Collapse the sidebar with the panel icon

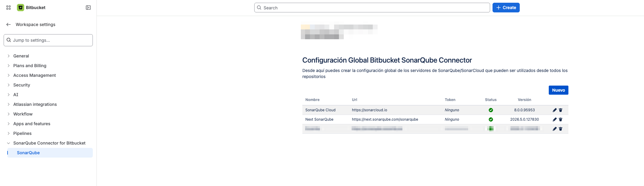click(88, 8)
